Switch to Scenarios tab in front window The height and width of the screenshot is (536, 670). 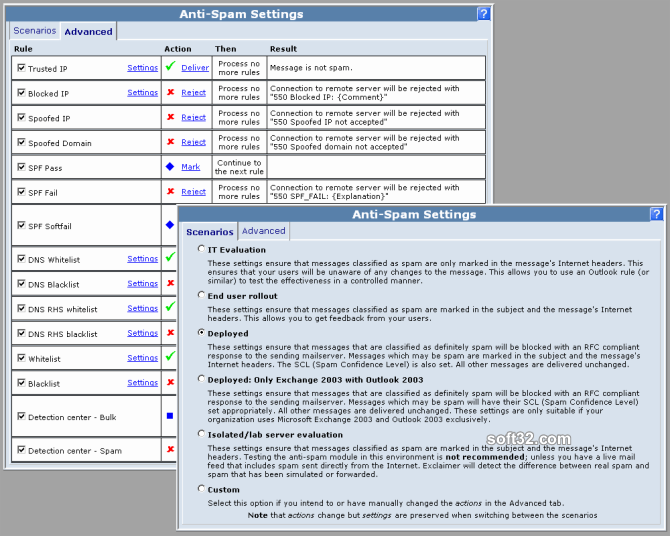[209, 232]
